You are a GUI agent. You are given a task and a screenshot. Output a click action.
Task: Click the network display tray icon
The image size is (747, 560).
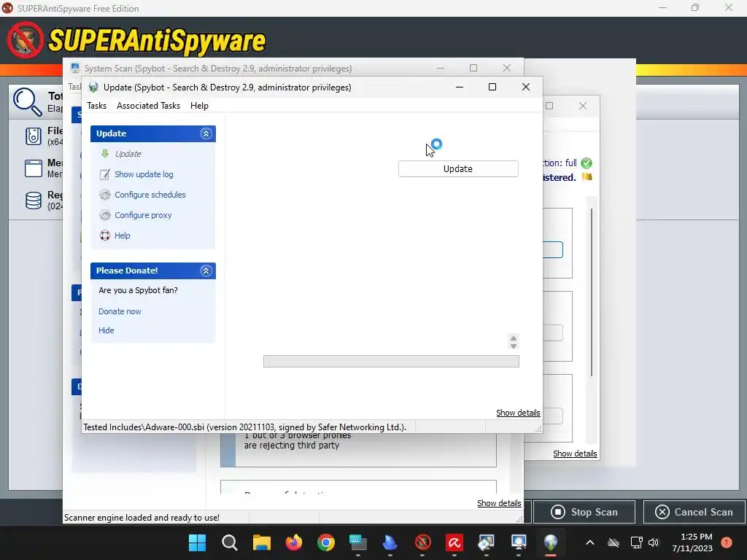coord(636,542)
